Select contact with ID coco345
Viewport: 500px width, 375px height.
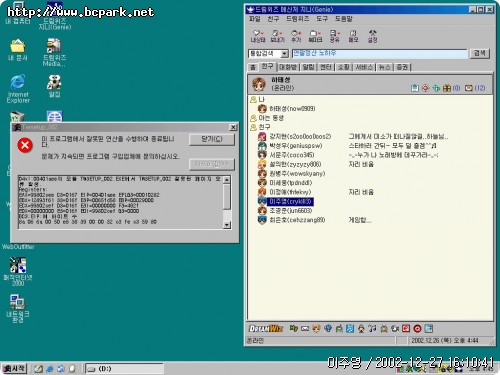pyautogui.click(x=286, y=155)
